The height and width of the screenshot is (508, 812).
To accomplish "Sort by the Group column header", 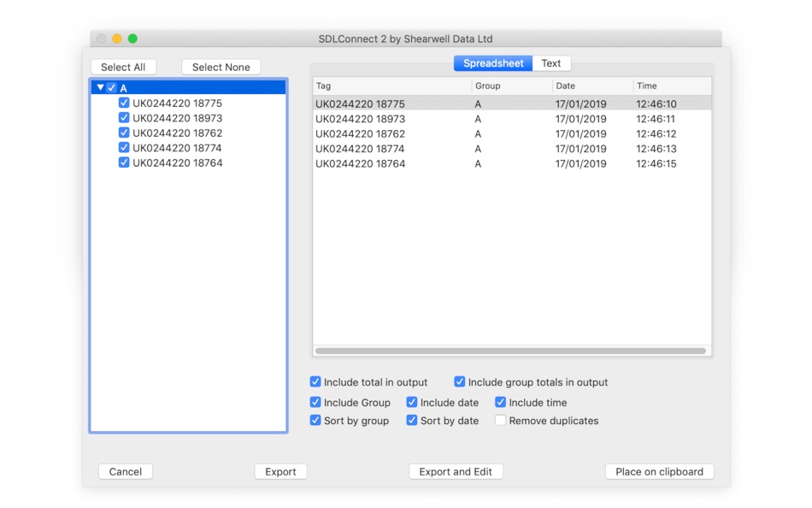I will [x=512, y=86].
